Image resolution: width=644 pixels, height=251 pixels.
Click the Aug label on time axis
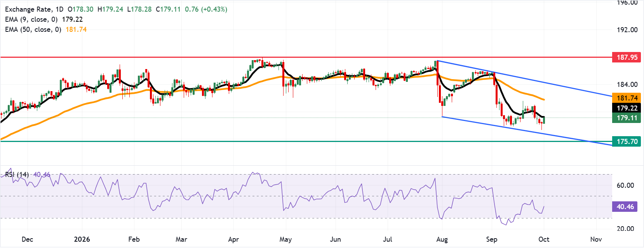442,239
